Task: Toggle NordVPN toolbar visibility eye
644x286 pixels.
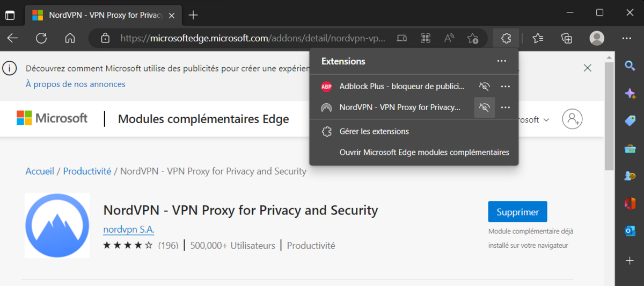Action: 485,108
